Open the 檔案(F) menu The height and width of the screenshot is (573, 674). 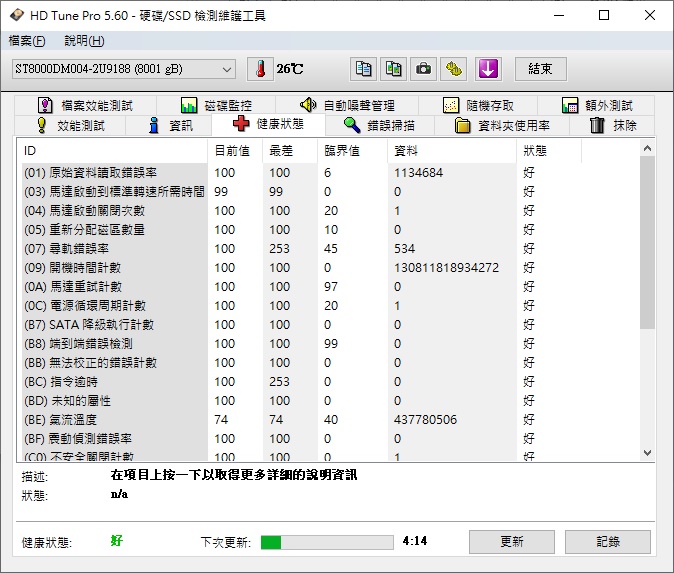tap(27, 41)
